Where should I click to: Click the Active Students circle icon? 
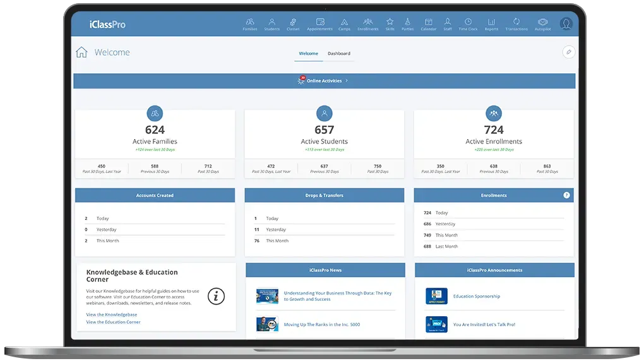coord(324,113)
